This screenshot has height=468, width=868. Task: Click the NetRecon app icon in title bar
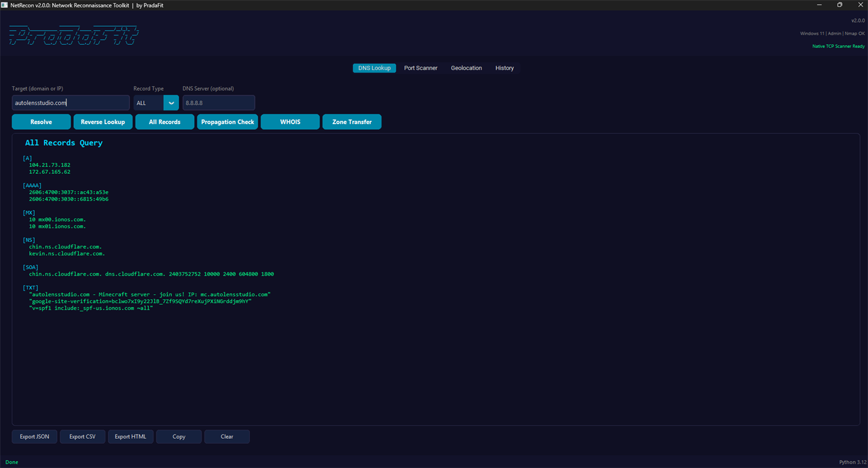point(5,5)
